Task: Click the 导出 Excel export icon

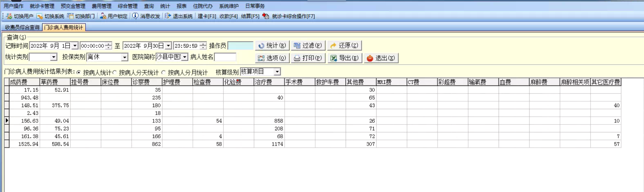Action: click(334, 58)
